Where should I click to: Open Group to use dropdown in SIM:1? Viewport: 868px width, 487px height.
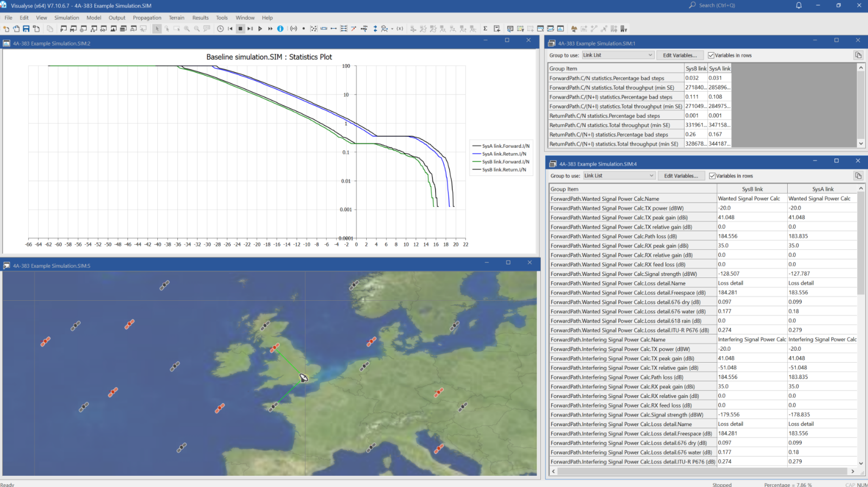pyautogui.click(x=618, y=55)
